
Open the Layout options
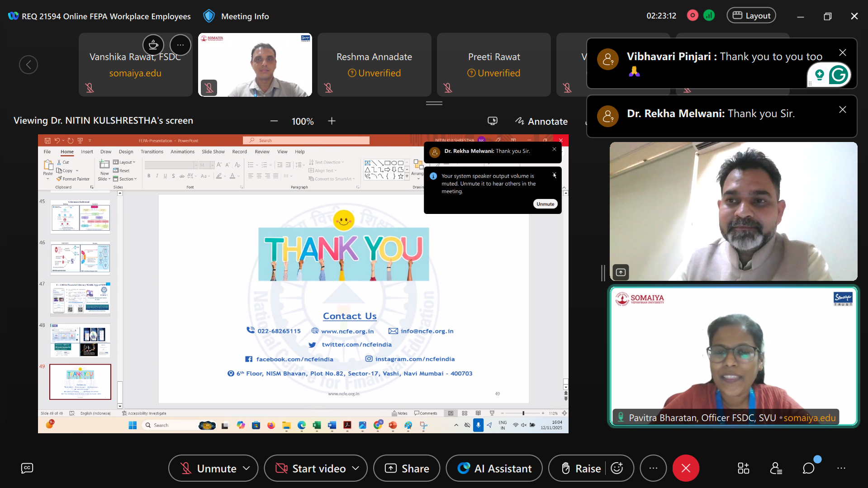[751, 16]
